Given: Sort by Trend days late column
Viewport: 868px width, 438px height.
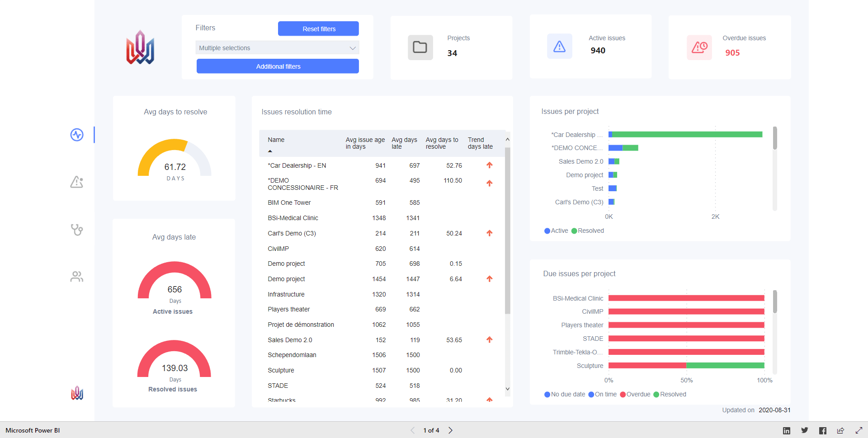Looking at the screenshot, I should tap(480, 143).
